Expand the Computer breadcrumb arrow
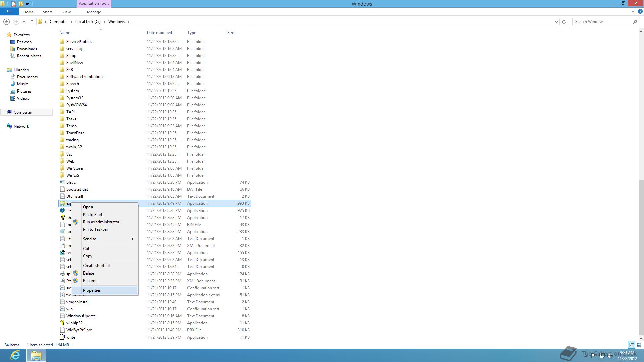644x362 pixels. [71, 22]
